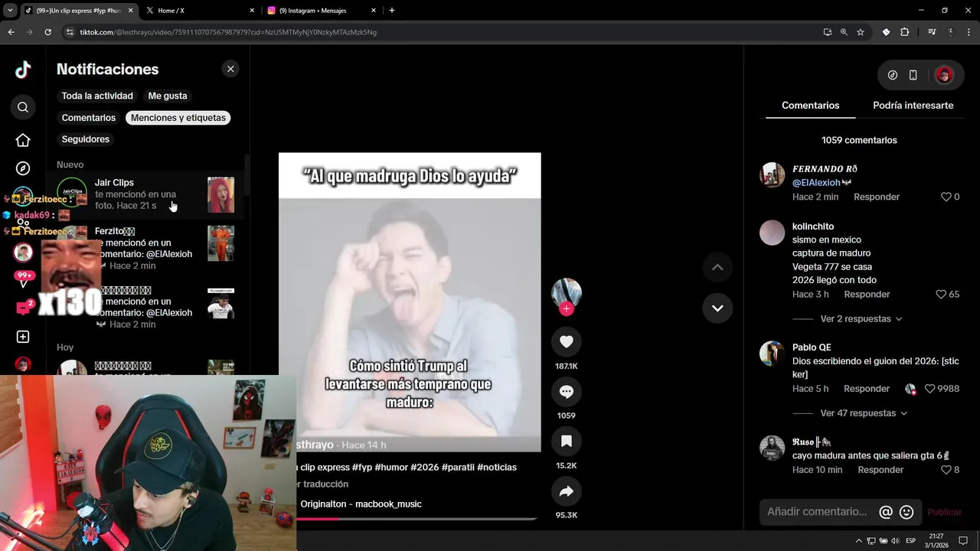Expand 'Ver 2 respuestas' replies

[861, 318]
